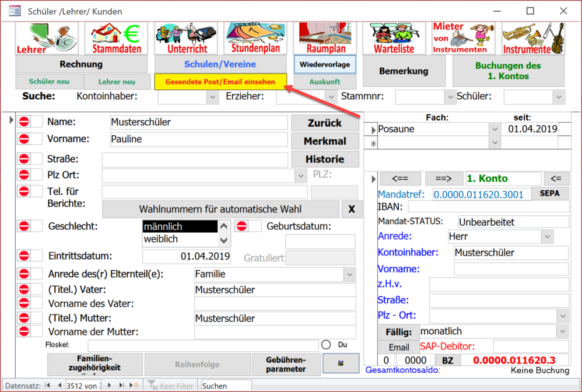Open the Instrumente icon
Screen dimensions: 582x392
533,38
